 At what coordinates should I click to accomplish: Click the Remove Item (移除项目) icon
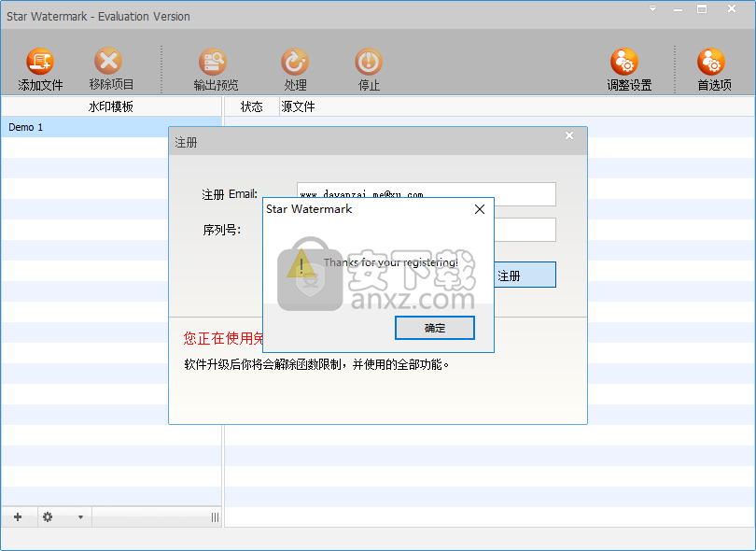coord(109,63)
